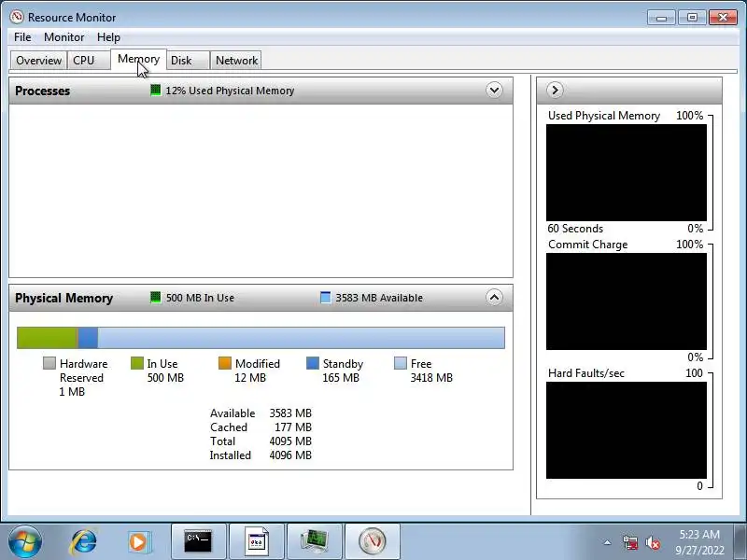This screenshot has height=560, width=747.
Task: Click the Show desktop strip at the taskbar end
Action: pyautogui.click(x=740, y=542)
